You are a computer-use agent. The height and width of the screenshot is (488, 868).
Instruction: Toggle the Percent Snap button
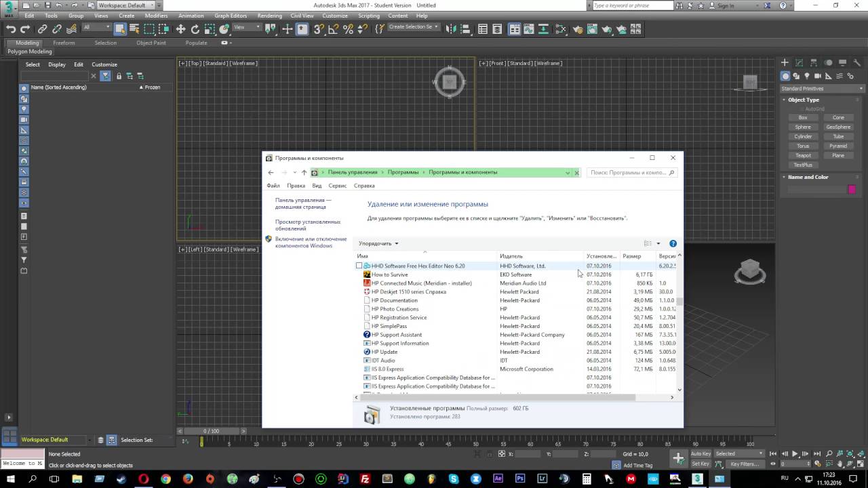tap(348, 29)
